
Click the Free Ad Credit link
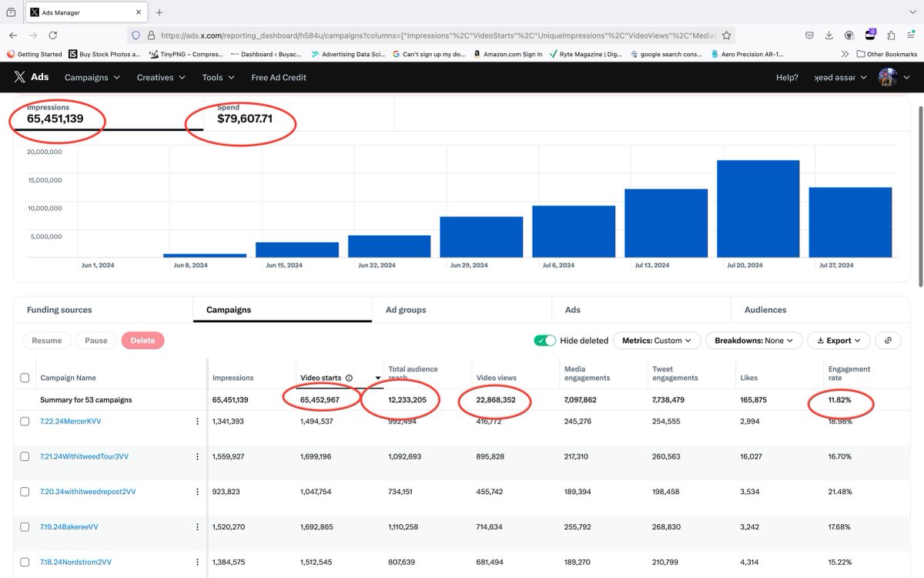coord(279,77)
